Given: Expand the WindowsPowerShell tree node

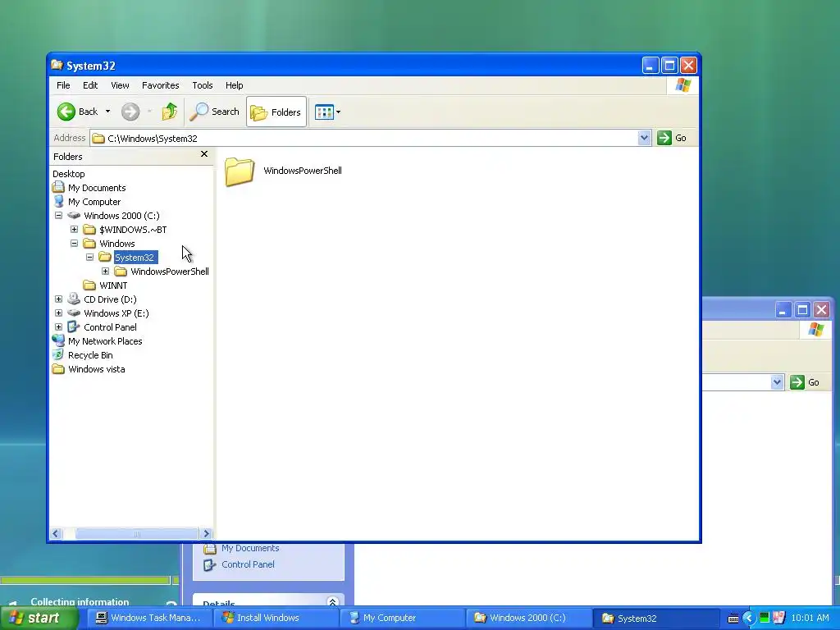Looking at the screenshot, I should click(105, 271).
